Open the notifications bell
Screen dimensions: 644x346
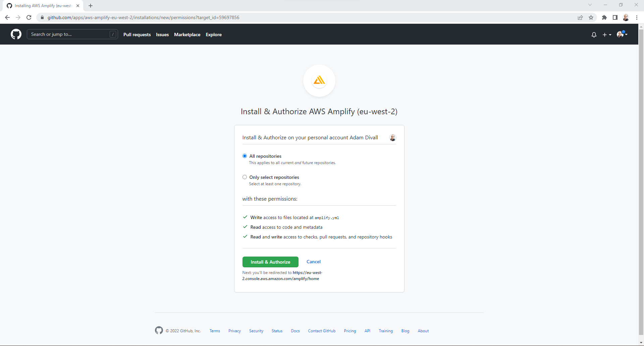coord(594,34)
